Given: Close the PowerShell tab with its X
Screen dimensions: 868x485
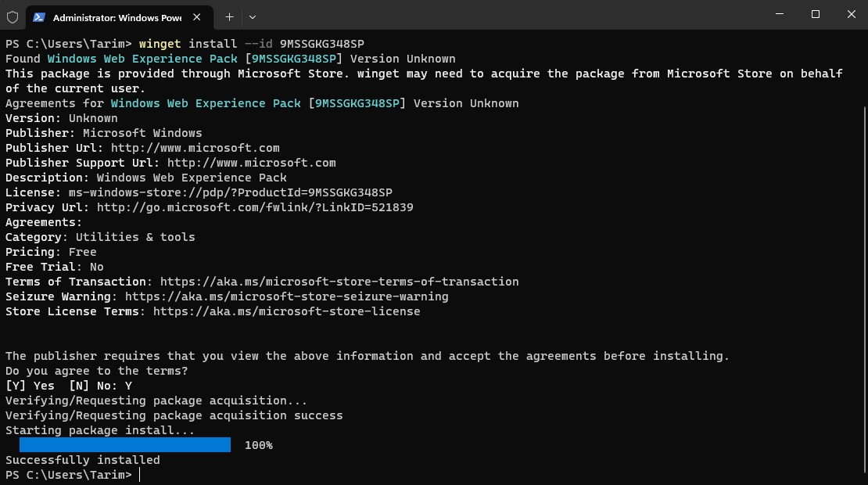Looking at the screenshot, I should point(196,16).
